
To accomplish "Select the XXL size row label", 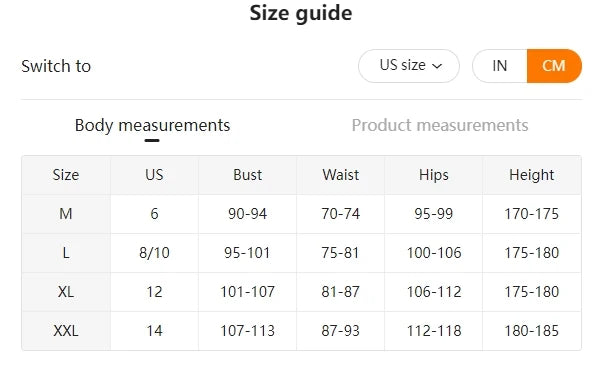I will coord(66,331).
